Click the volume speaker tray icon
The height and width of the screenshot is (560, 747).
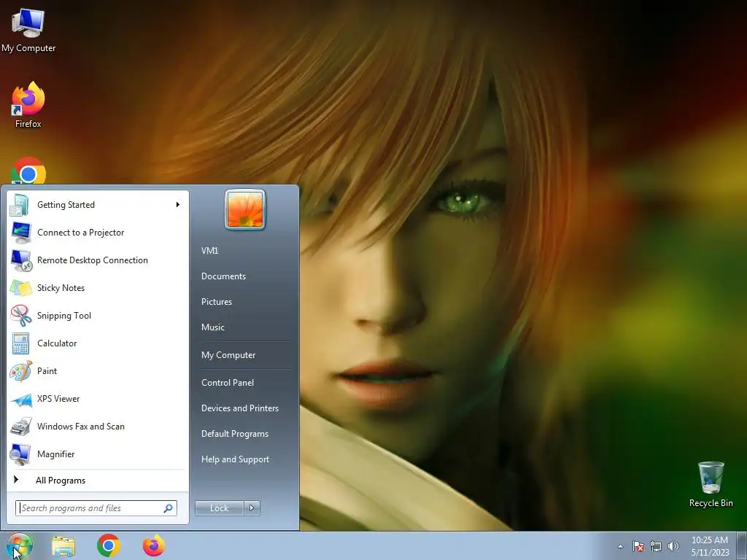point(673,546)
